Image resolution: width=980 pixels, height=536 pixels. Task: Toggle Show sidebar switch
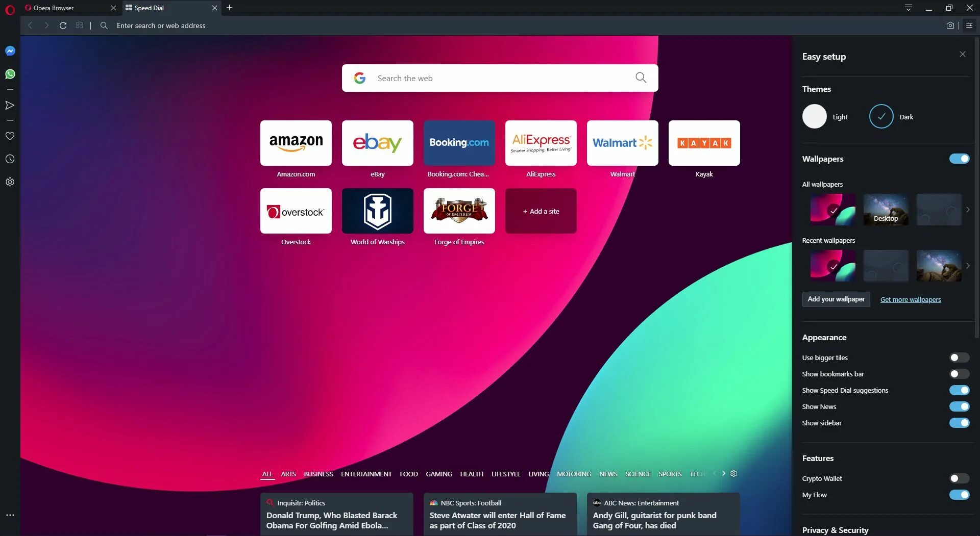960,423
